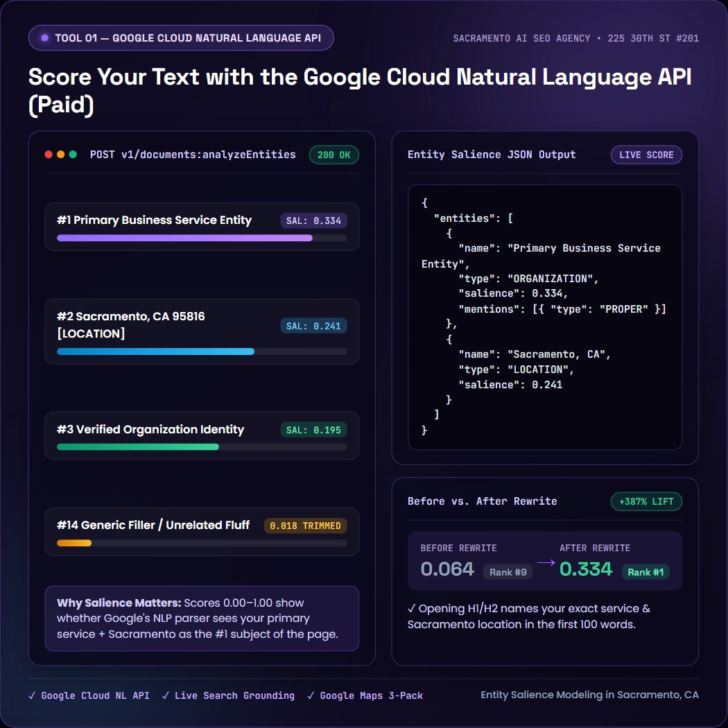Click the "AFTER REWRITE" label
The image size is (728, 728).
(595, 548)
